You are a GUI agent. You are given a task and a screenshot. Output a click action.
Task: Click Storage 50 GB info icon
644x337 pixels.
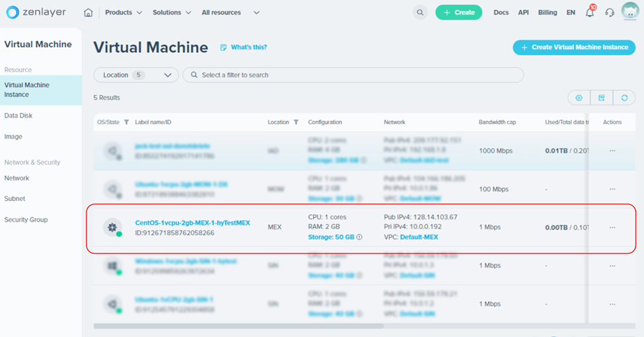(x=359, y=237)
